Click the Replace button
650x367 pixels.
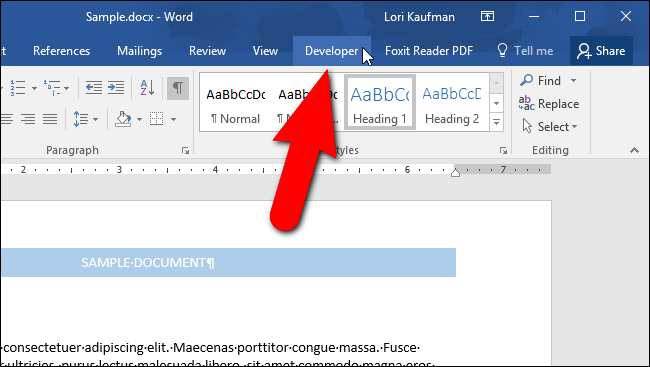coord(549,104)
